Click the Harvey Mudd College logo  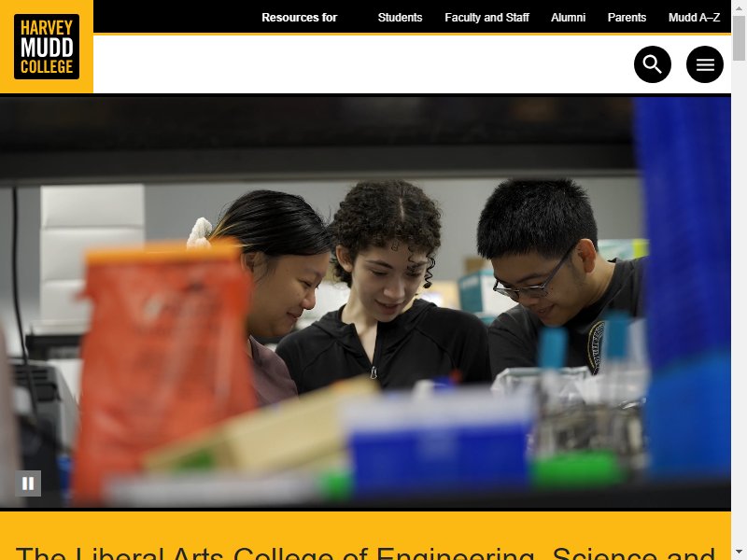click(47, 47)
